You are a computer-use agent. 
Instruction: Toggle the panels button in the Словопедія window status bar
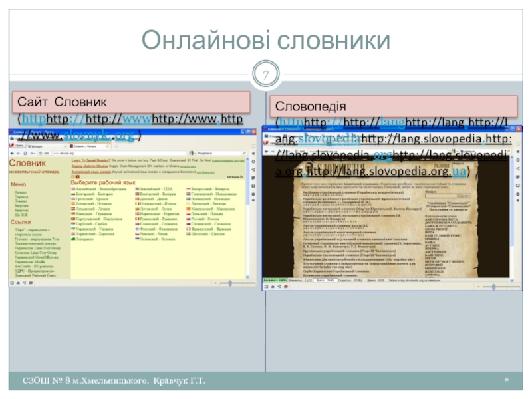[x=267, y=287]
